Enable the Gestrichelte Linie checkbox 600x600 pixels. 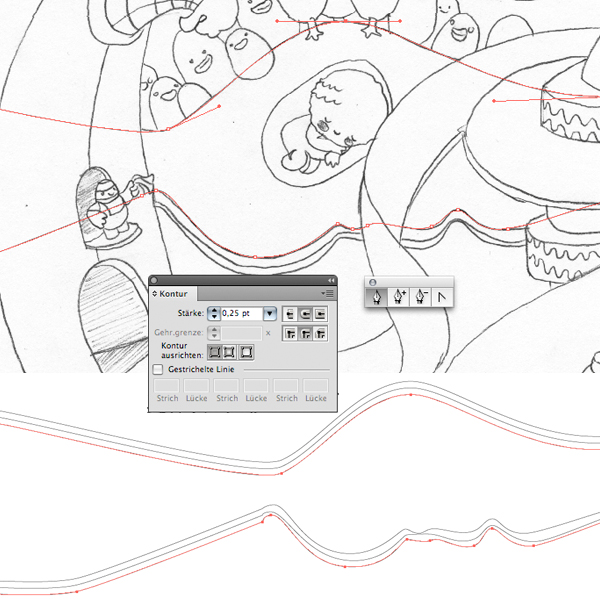(158, 370)
